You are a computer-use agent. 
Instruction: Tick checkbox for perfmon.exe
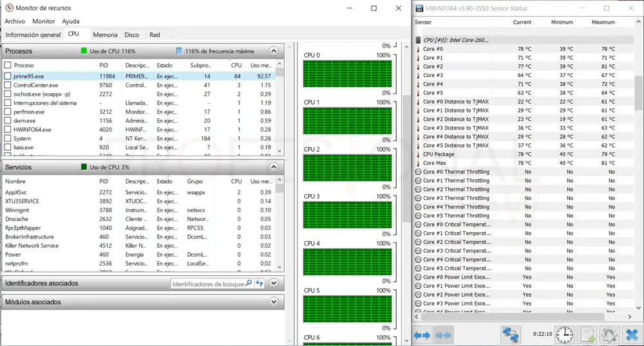pyautogui.click(x=7, y=111)
